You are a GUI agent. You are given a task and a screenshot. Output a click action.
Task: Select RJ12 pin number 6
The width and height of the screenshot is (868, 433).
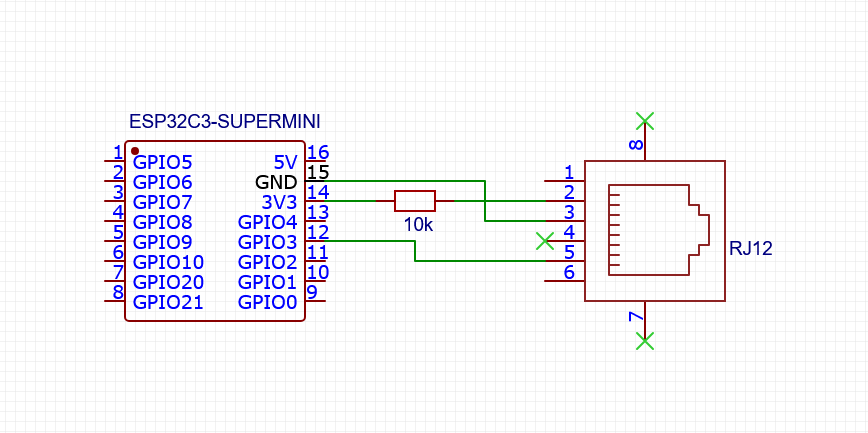pyautogui.click(x=569, y=272)
